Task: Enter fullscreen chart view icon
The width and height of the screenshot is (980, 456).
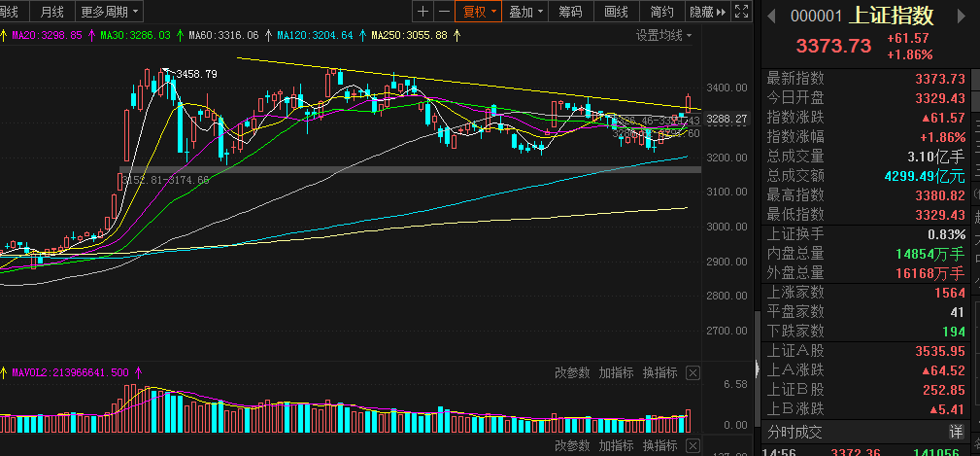Action: point(741,12)
